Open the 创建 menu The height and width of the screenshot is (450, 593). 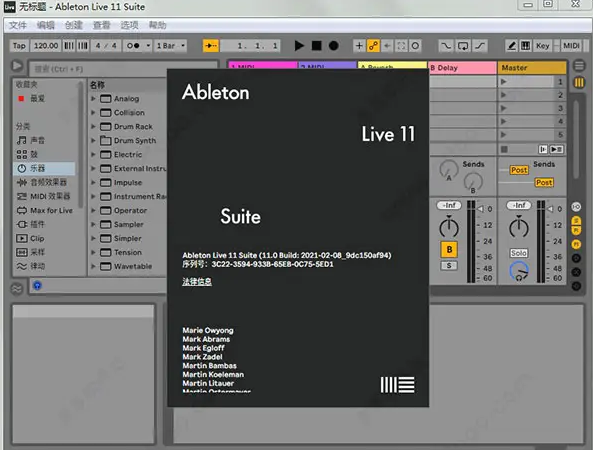74,25
